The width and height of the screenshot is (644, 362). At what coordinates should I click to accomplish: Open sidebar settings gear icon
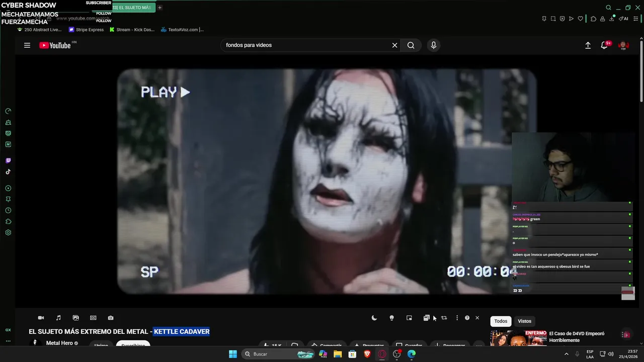8,233
